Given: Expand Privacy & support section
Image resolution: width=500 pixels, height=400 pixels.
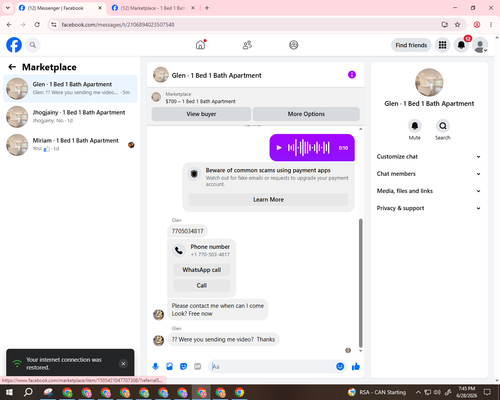Looking at the screenshot, I should pos(429,208).
